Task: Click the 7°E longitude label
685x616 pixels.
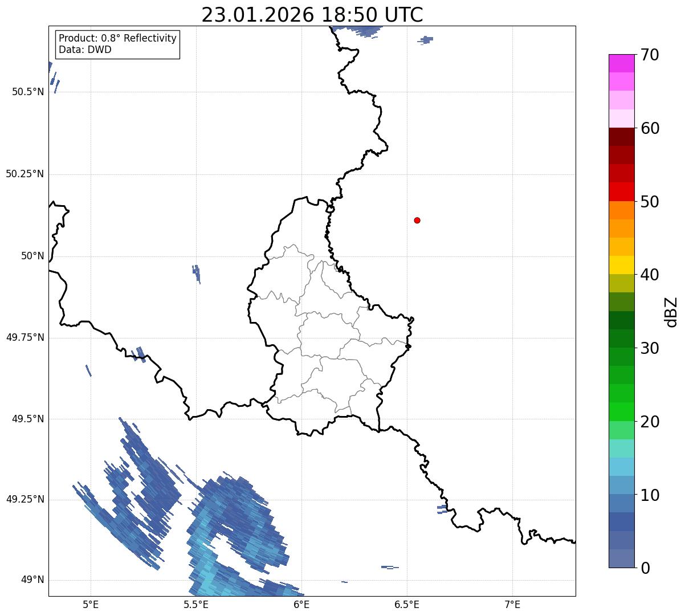Action: 512,604
